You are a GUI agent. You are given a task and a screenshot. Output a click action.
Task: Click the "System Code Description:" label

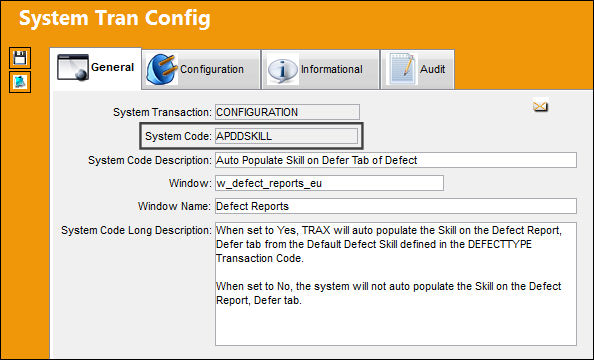[x=150, y=160]
